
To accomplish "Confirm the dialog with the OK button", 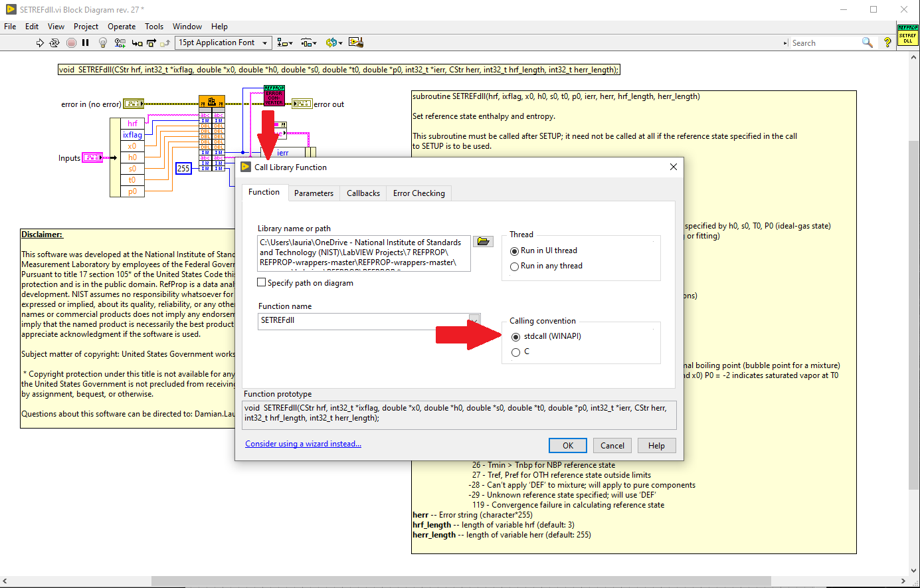I will pos(567,445).
